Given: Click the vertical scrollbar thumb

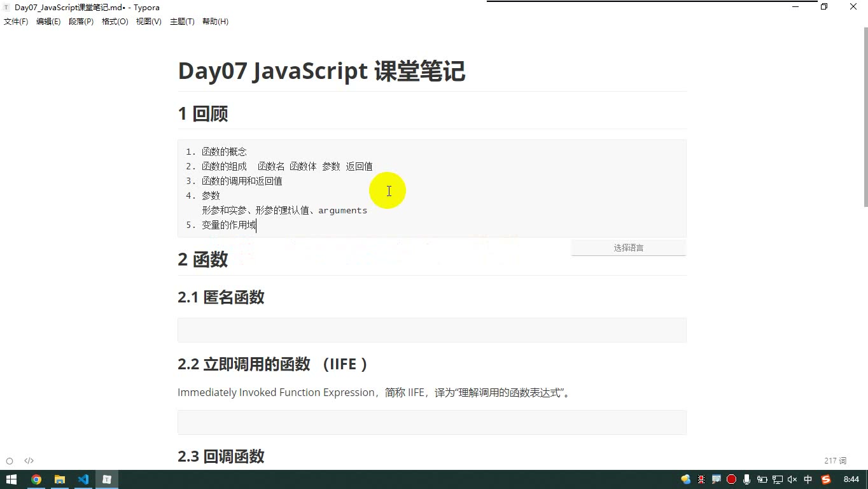Looking at the screenshot, I should 865,117.
